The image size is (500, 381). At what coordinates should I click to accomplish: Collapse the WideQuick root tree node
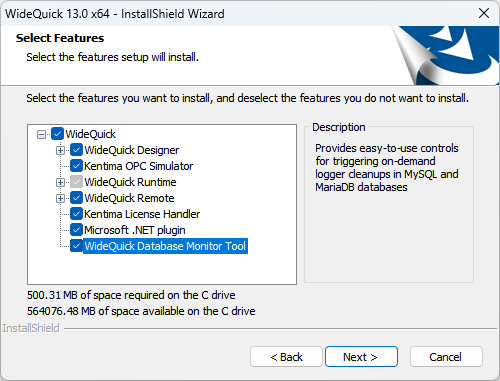(x=41, y=134)
